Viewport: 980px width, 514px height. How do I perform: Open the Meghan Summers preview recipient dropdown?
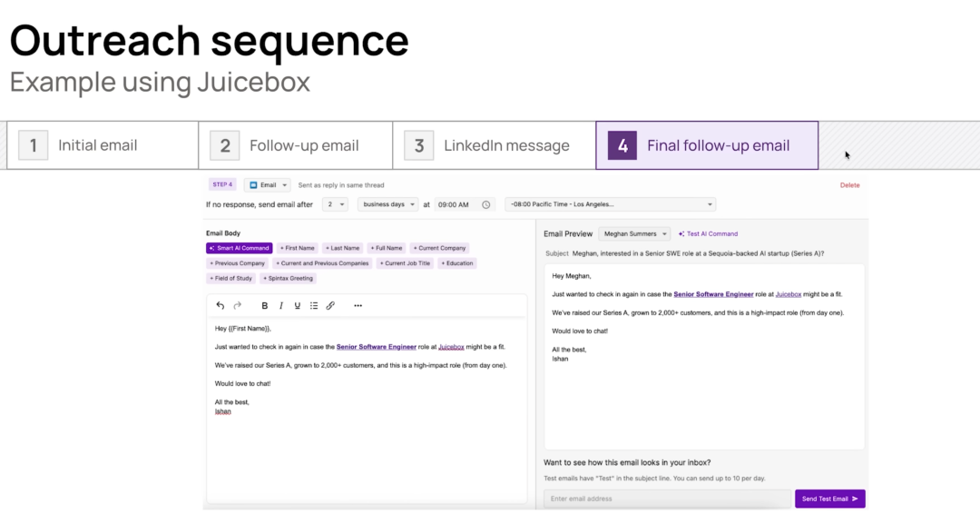(x=633, y=233)
